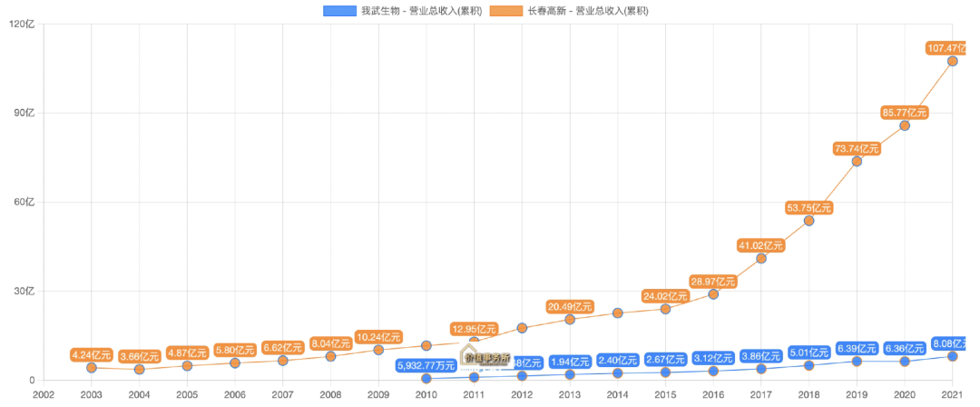
Task: Click the 2002 x-axis year label
Action: (44, 395)
